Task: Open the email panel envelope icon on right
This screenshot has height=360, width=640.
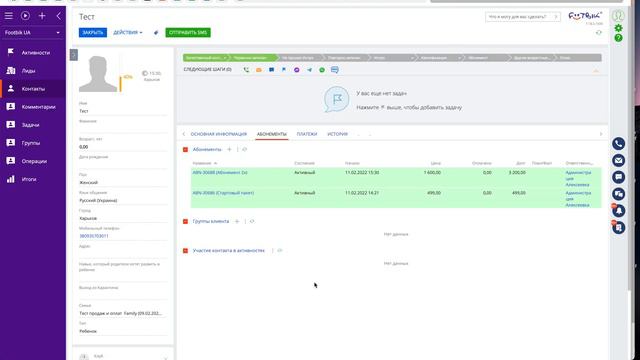Action: 618,160
